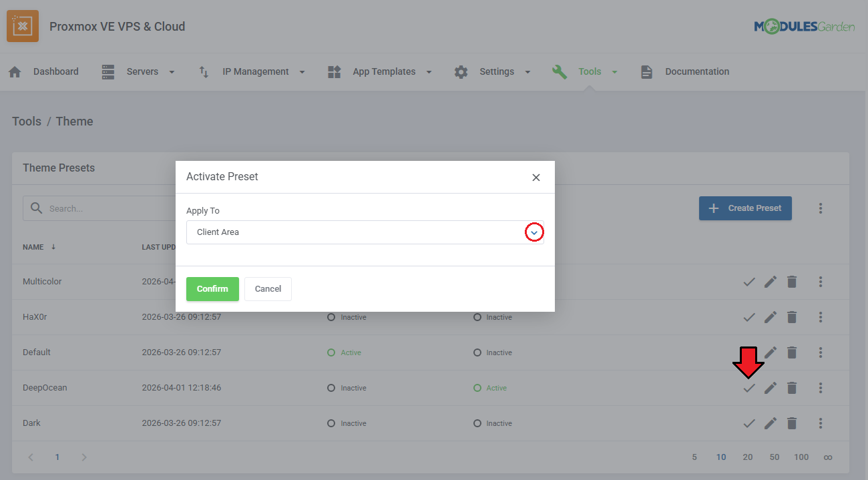Screen dimensions: 868x480
Task: Open the Documentation page
Action: [685, 72]
